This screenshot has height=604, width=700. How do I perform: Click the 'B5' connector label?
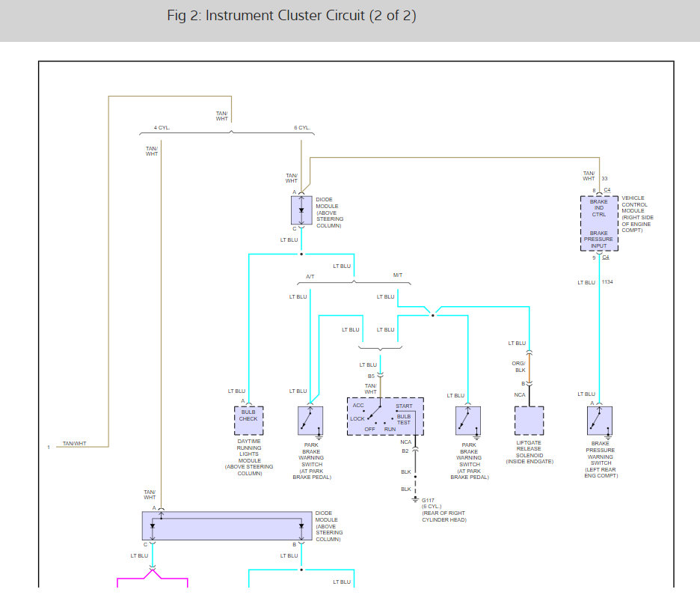pos(371,376)
